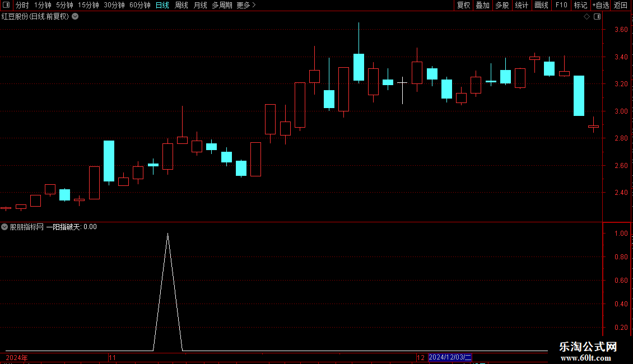This screenshot has width=633, height=364.
Task: Click the 3.60 price axis label
Action: 621,30
